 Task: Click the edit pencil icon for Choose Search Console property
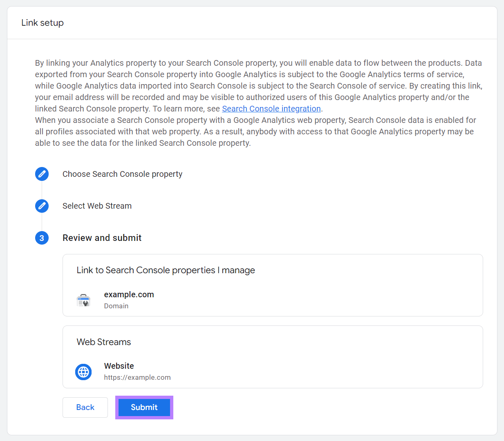tap(42, 174)
